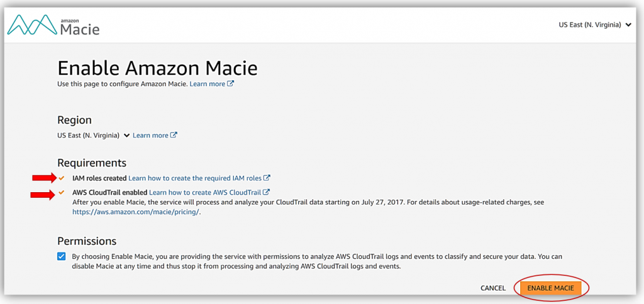The width and height of the screenshot is (644, 304).
Task: Toggle the Permissions consent checkbox
Action: click(62, 256)
